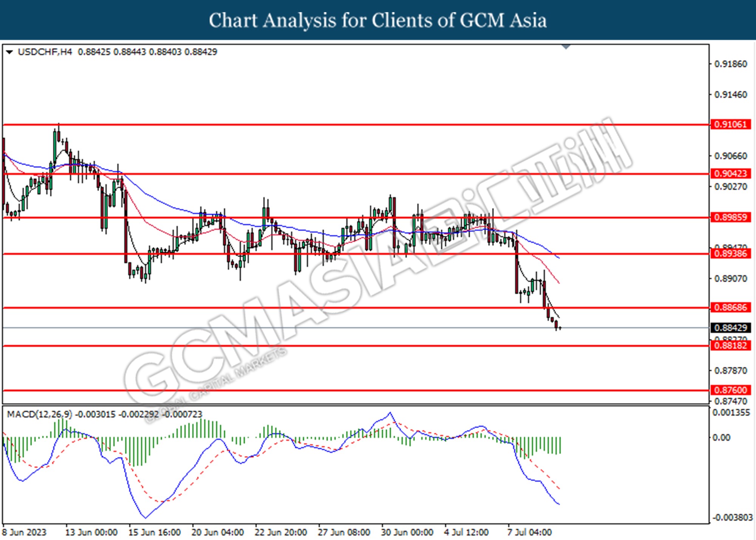This screenshot has width=756, height=540.
Task: Click the current price tag 0.88429
Action: point(731,328)
